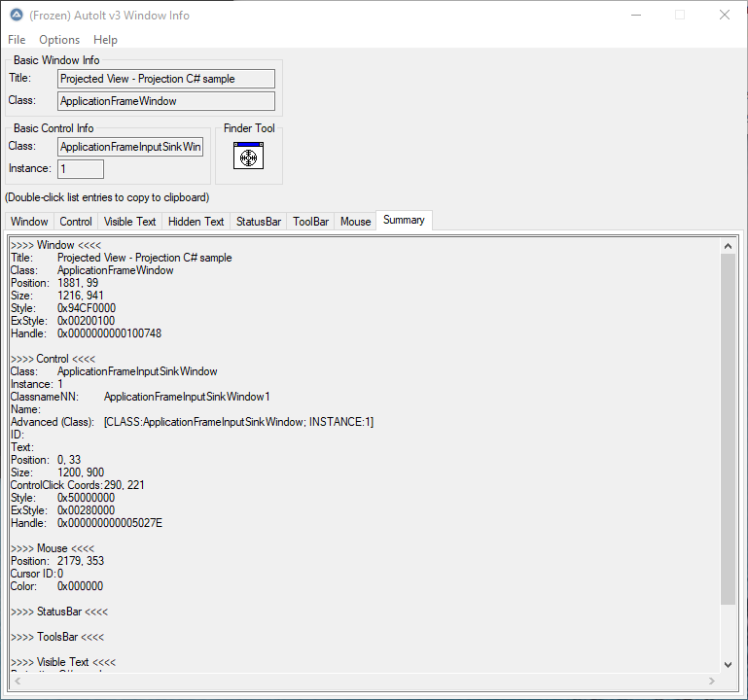Click the control Style value 0x50000000
748x700 pixels.
[86, 498]
